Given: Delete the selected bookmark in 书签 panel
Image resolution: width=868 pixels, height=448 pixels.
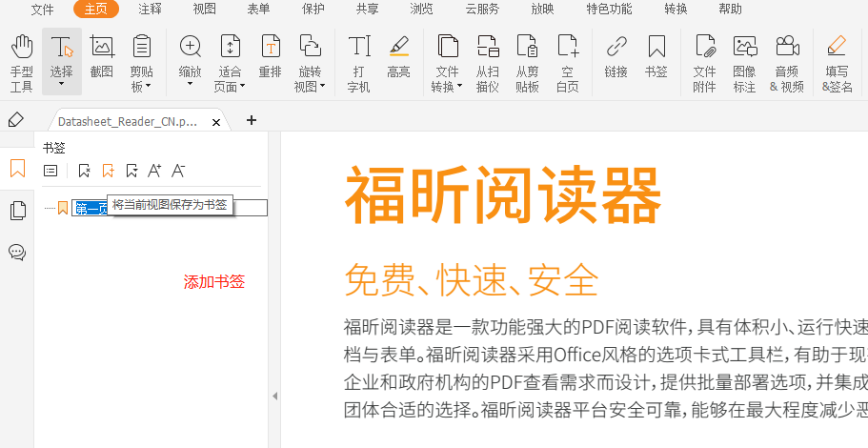Looking at the screenshot, I should click(x=84, y=171).
